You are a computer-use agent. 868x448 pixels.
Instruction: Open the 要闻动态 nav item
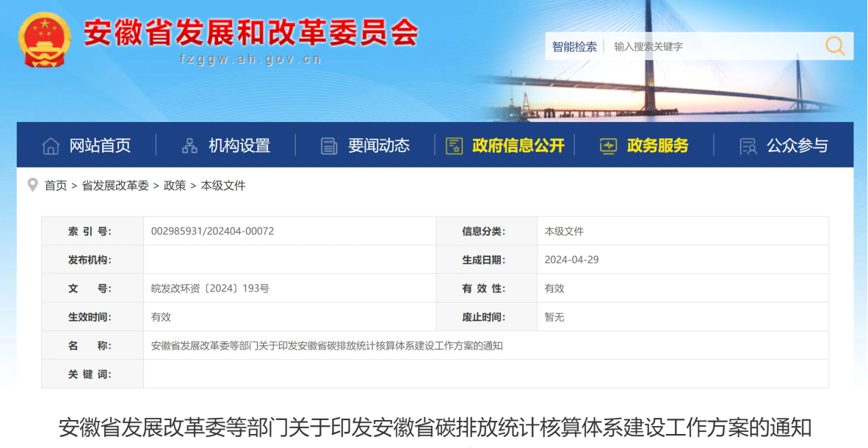[379, 145]
